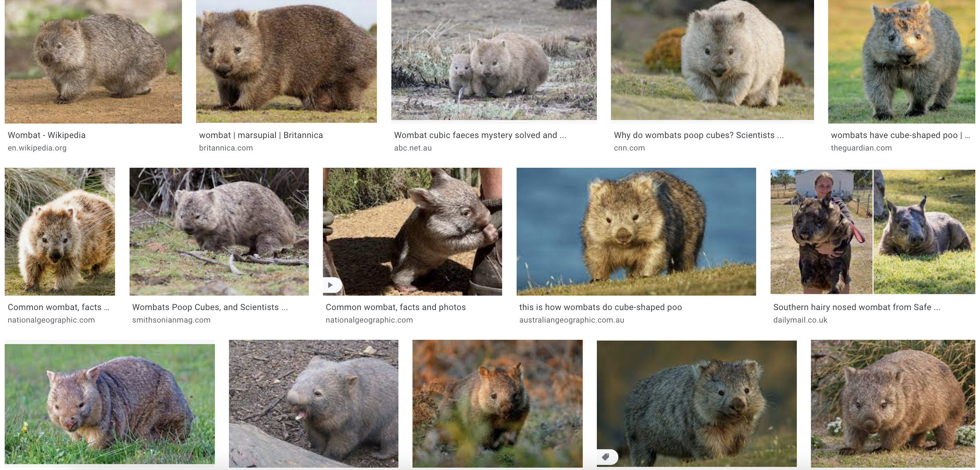
Task: Click 'this is how wombats do cube-shaped poo'
Action: coord(600,307)
